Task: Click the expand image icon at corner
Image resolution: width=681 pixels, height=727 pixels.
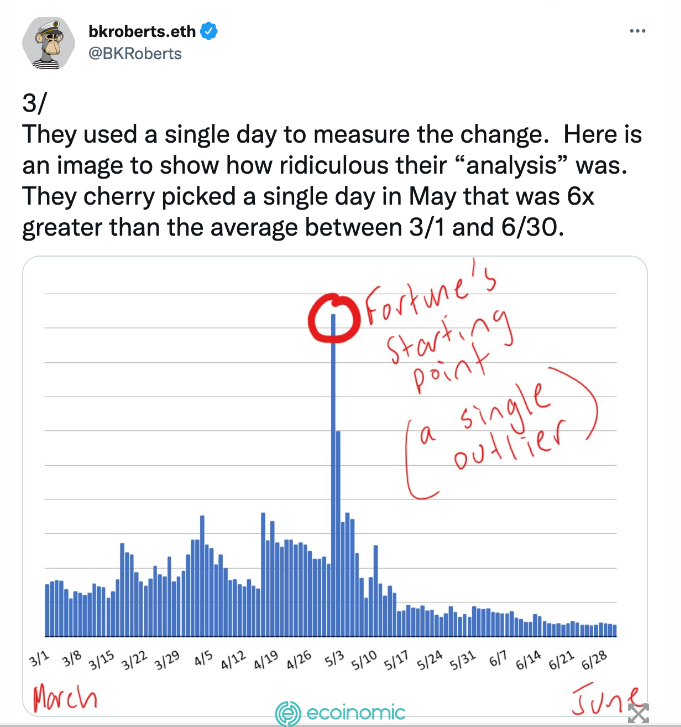Action: coord(638,713)
